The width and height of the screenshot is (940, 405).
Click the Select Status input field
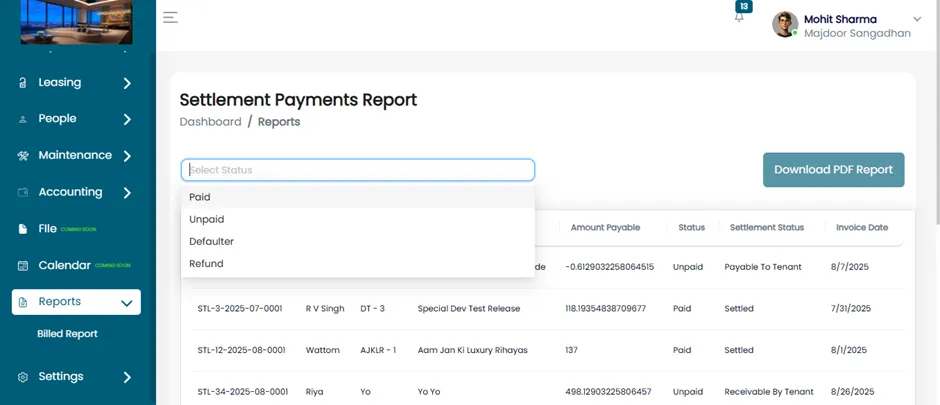pyautogui.click(x=358, y=170)
